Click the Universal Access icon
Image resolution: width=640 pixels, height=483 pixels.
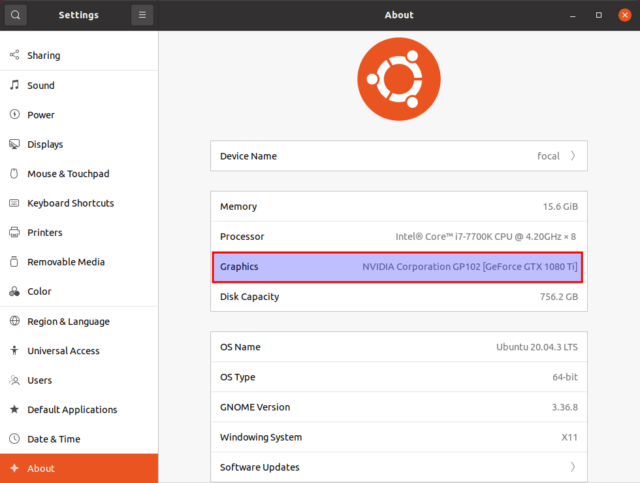click(15, 351)
